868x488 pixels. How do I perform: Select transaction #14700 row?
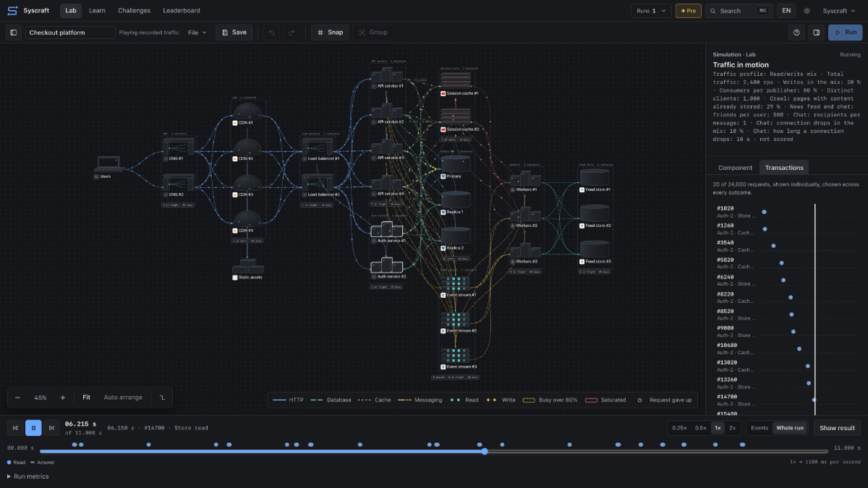tap(786, 400)
